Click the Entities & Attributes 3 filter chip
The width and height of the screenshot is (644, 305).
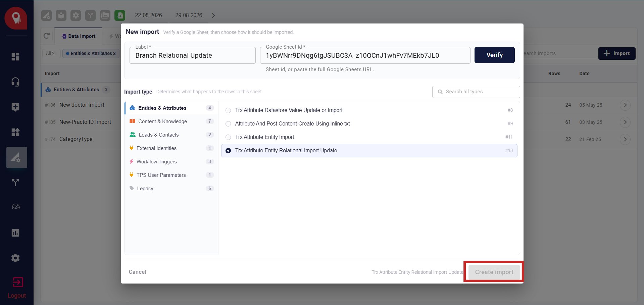pyautogui.click(x=91, y=53)
